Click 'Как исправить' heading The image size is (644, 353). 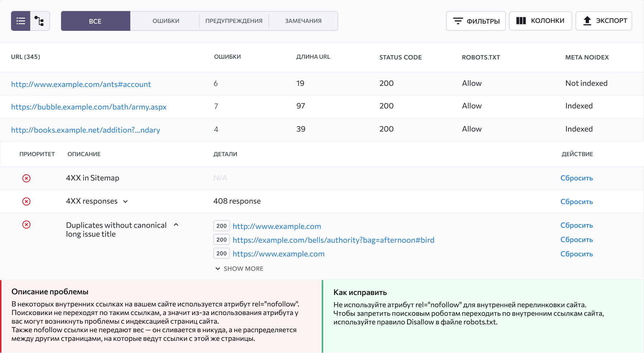tap(360, 292)
